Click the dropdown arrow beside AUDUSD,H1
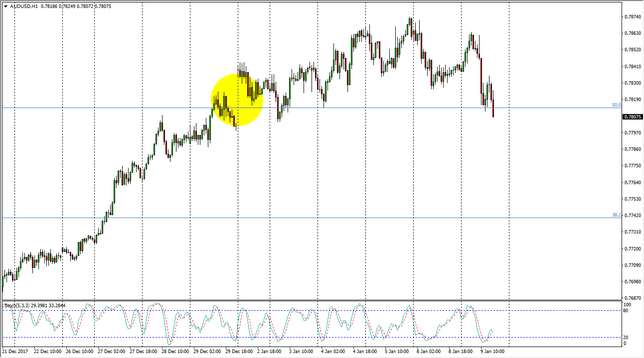Image resolution: width=644 pixels, height=358 pixels. click(5, 6)
